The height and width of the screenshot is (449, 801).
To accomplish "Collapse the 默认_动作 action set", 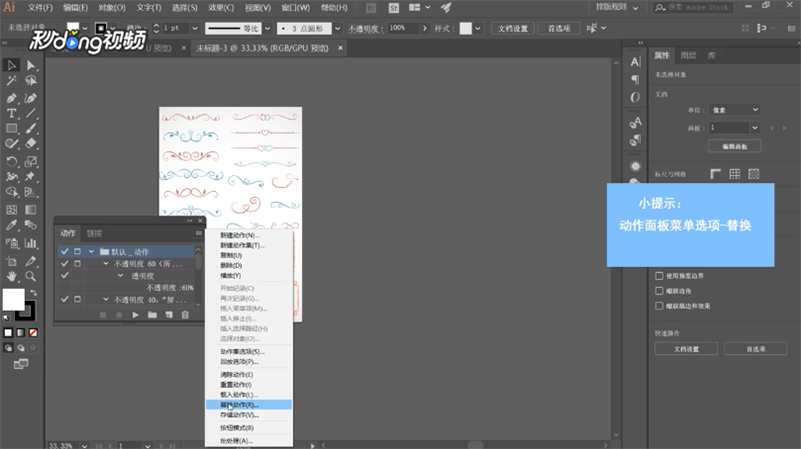I will (x=91, y=251).
